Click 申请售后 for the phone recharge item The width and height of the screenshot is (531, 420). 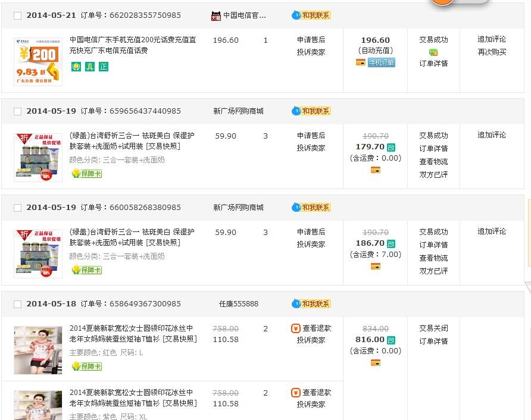[x=311, y=40]
